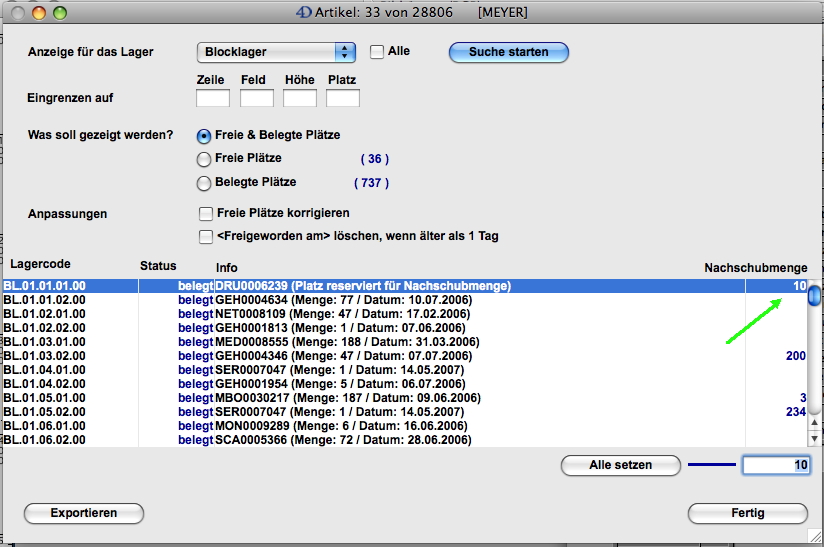The width and height of the screenshot is (824, 547).
Task: Select Belegte Plätze radio option
Action: coord(205,183)
